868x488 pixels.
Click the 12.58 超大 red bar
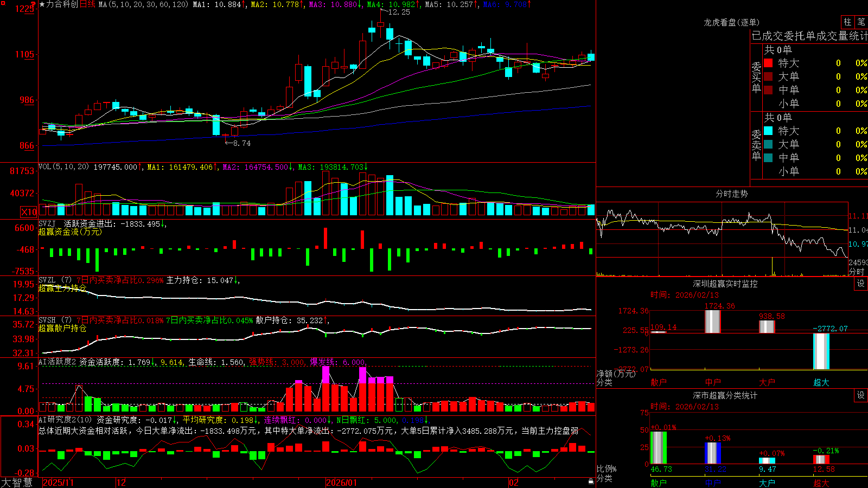tap(821, 460)
